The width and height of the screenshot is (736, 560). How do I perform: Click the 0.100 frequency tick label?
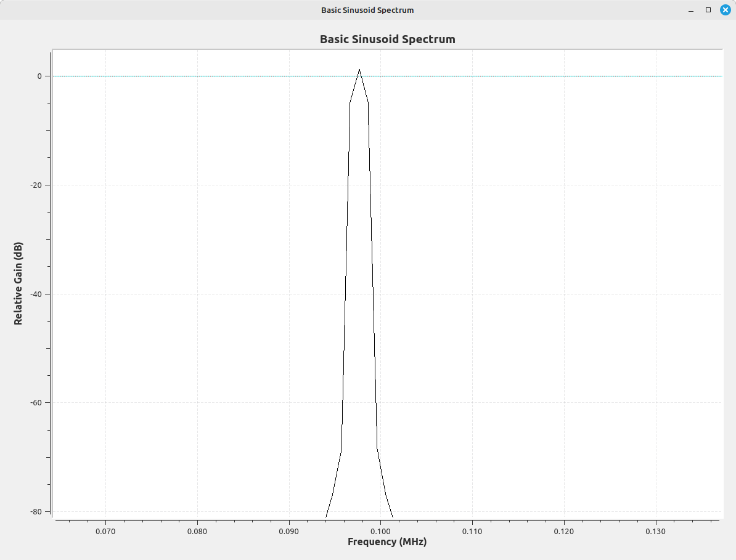click(x=380, y=530)
